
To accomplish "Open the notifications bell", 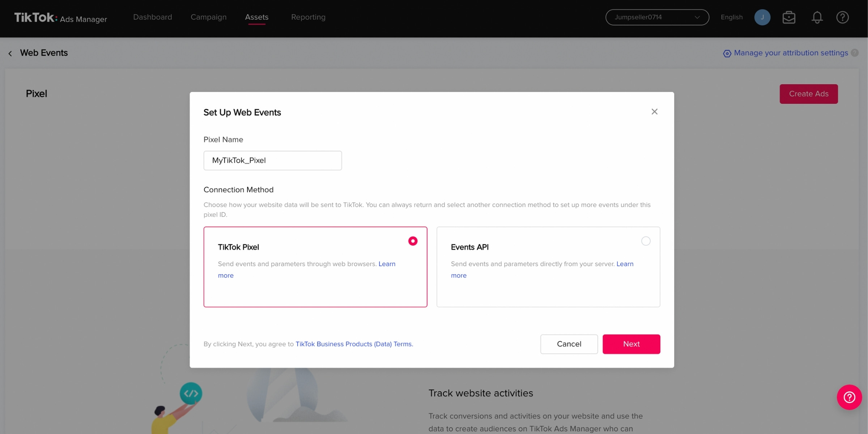I will 817,17.
